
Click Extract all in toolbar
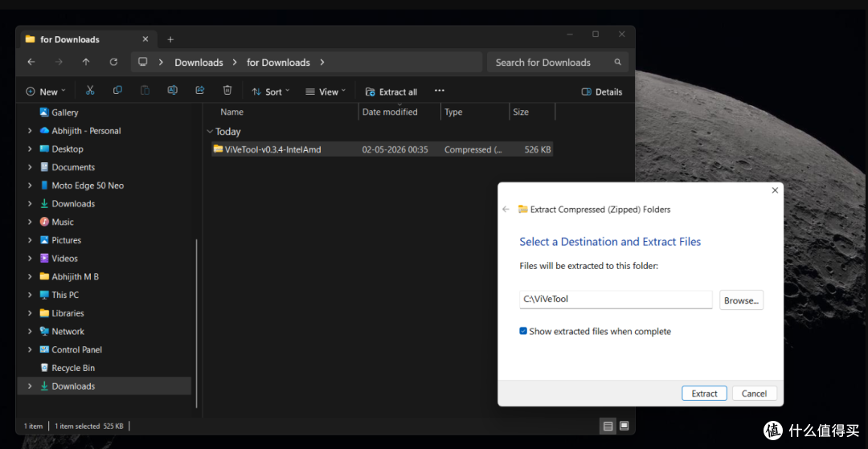[x=391, y=92]
